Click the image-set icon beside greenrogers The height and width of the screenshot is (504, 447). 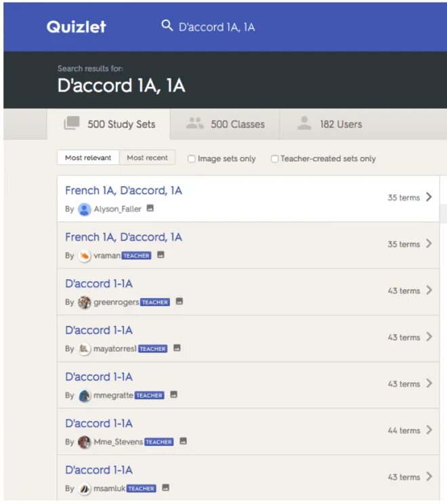coord(179,301)
